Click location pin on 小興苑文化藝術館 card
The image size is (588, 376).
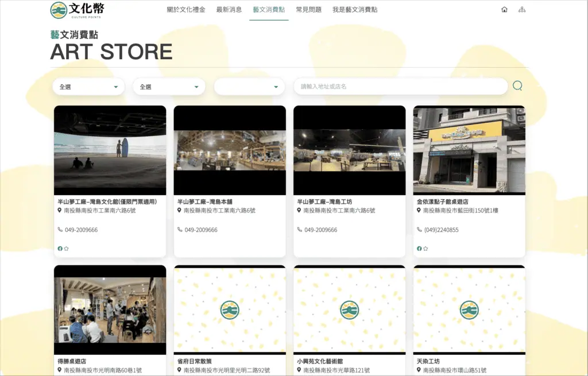click(299, 370)
